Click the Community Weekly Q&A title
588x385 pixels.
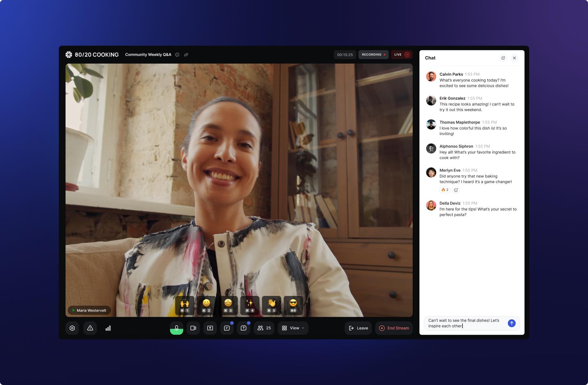point(148,54)
